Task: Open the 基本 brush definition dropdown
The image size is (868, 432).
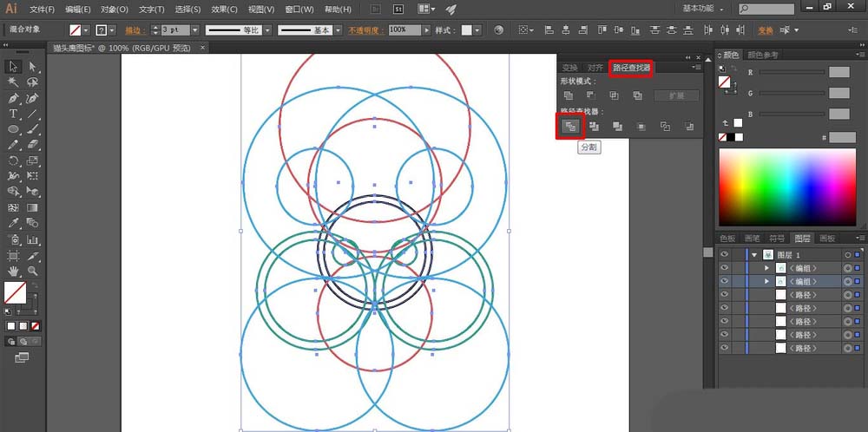Action: click(337, 29)
